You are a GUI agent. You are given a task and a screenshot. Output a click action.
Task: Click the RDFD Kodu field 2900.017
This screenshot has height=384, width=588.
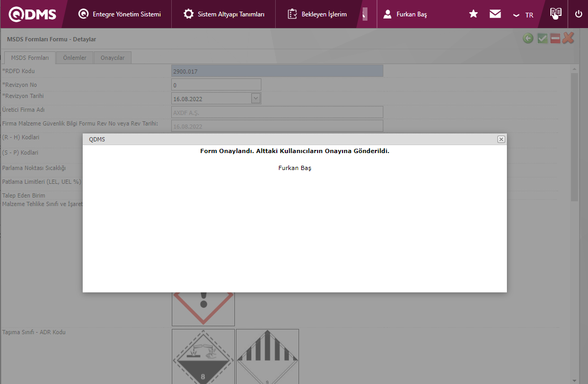tap(277, 71)
